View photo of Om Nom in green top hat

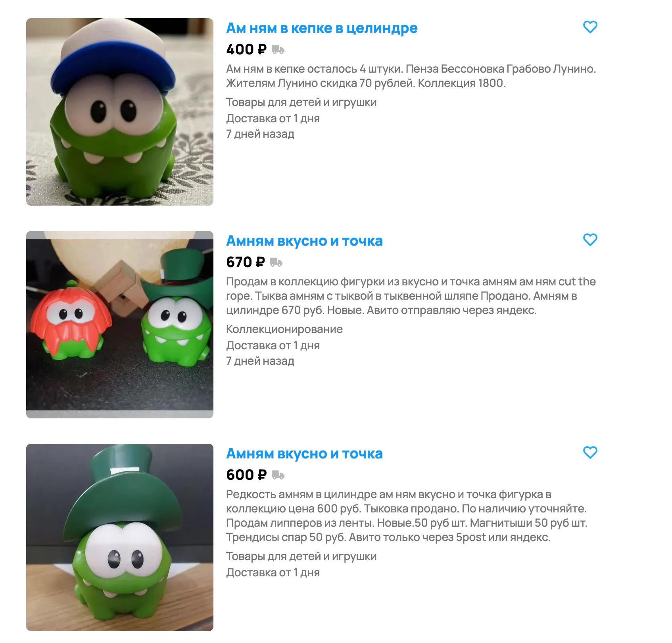pyautogui.click(x=120, y=537)
